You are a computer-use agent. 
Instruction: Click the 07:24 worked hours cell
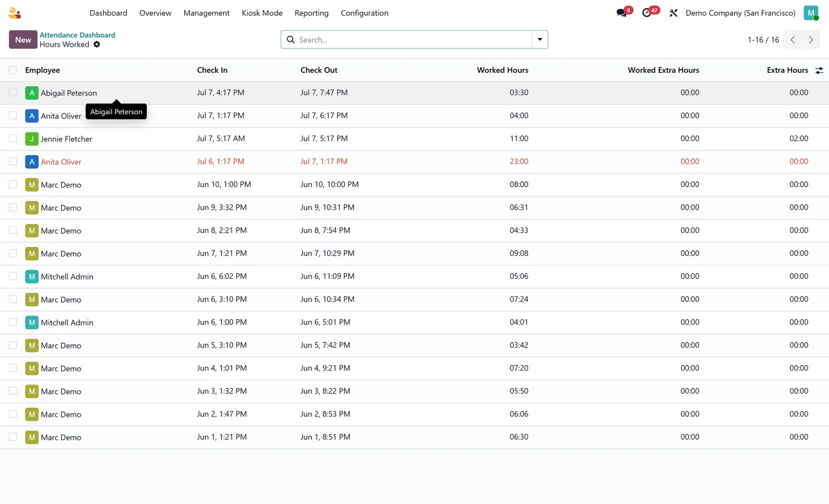tap(519, 299)
